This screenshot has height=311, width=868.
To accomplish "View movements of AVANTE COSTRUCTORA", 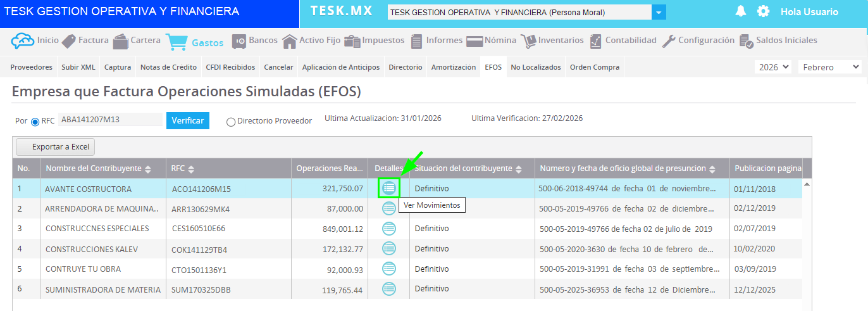I will point(389,188).
